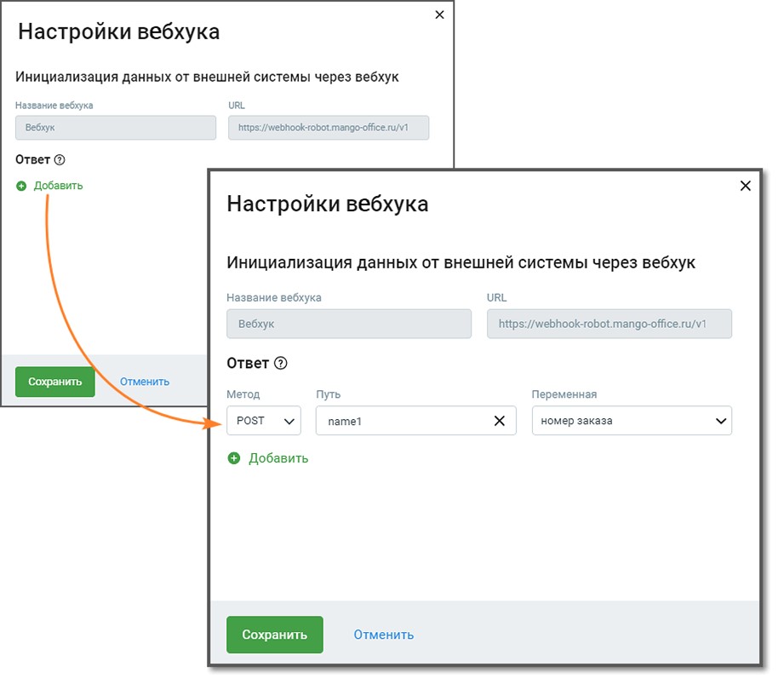
Task: Click the URL field with webhook-robot address
Action: tap(609, 324)
